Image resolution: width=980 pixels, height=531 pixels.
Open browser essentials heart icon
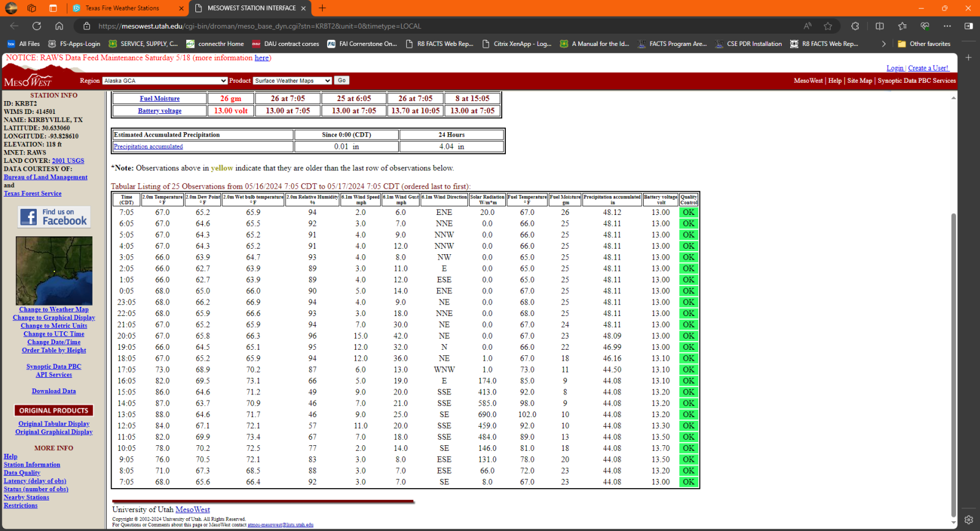click(x=925, y=26)
